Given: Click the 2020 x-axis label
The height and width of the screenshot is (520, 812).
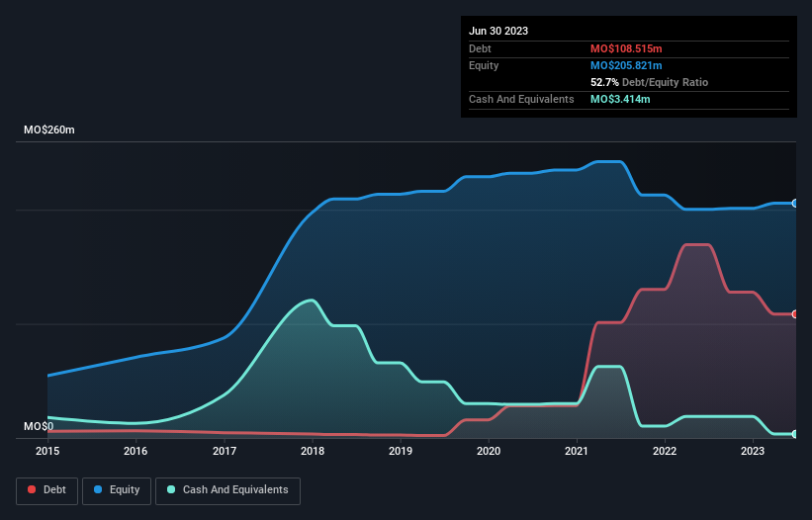Looking at the screenshot, I should 489,451.
